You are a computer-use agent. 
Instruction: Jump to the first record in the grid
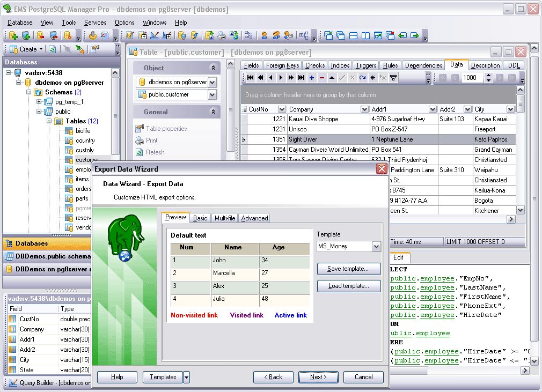251,78
